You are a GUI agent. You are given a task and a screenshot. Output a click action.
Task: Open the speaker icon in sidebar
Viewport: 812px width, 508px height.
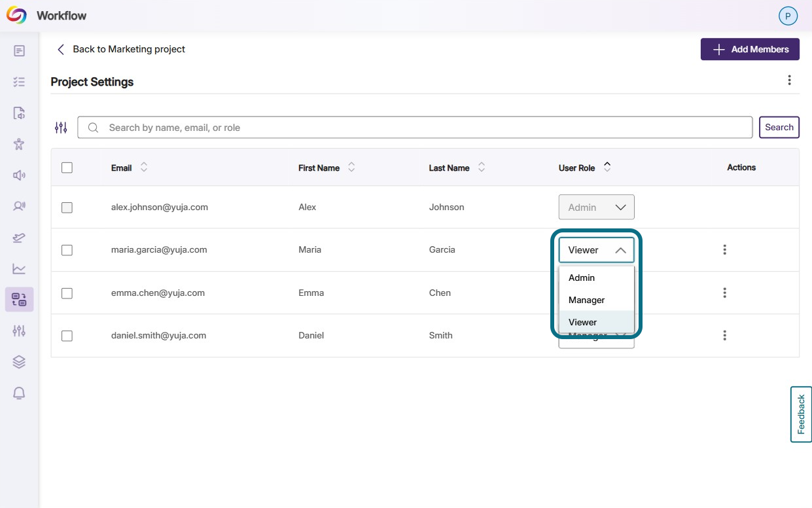19,175
